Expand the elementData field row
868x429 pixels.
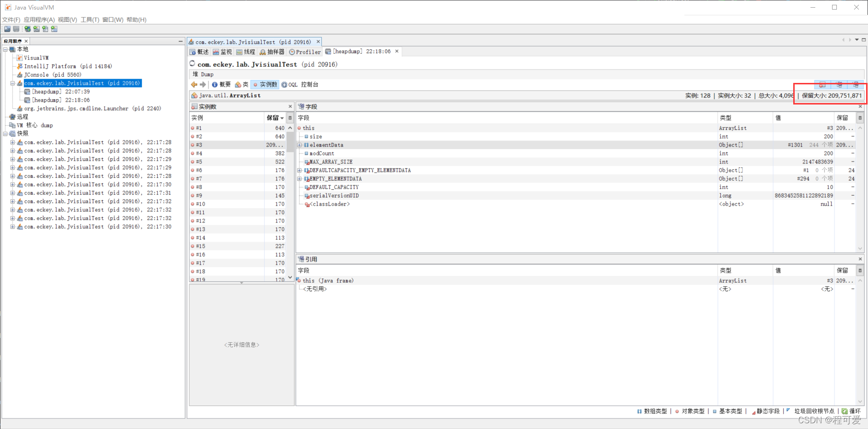click(x=300, y=145)
